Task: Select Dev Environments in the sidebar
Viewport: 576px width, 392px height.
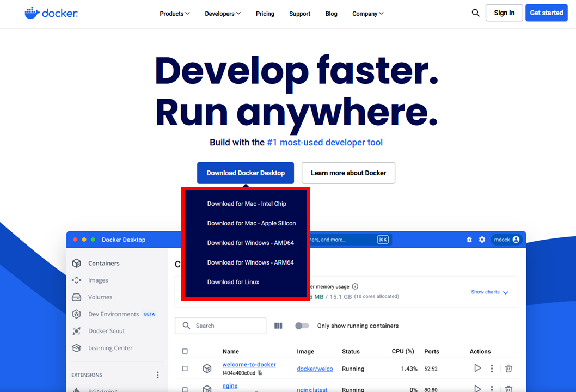Action: pos(114,314)
